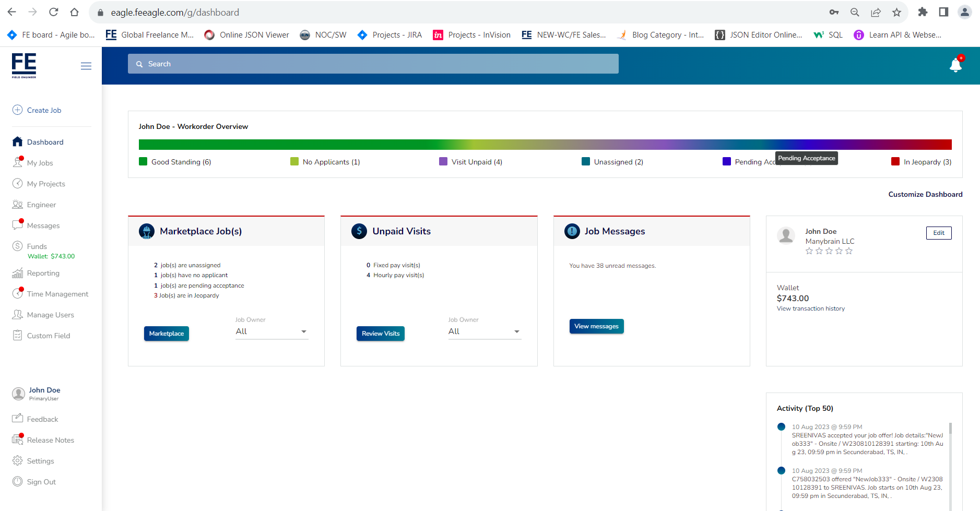Viewport: 980px width, 511px height.
Task: Click John Doe PrimaryUser in sidebar
Action: point(37,394)
